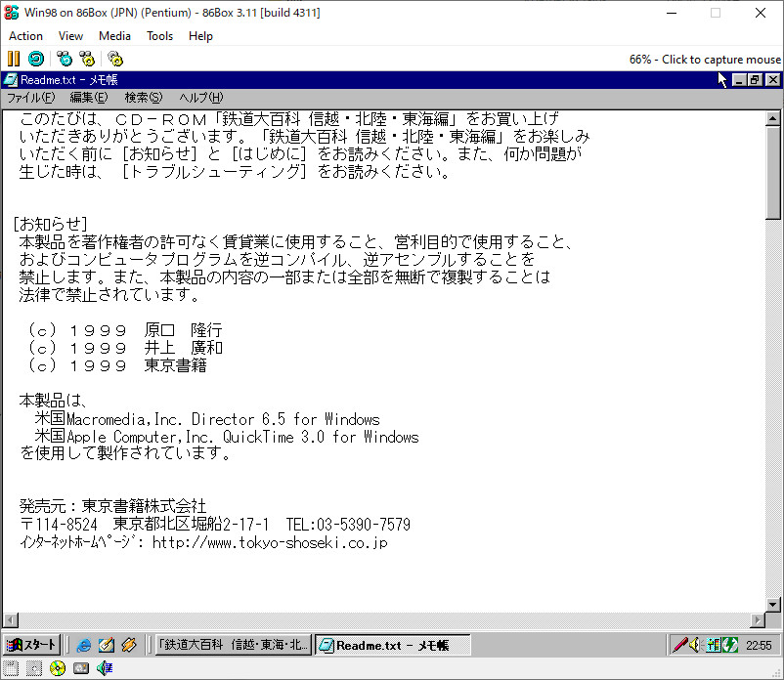Click the horizontal scrollbar right arrow
Image resolution: width=784 pixels, height=680 pixels.
pos(758,620)
